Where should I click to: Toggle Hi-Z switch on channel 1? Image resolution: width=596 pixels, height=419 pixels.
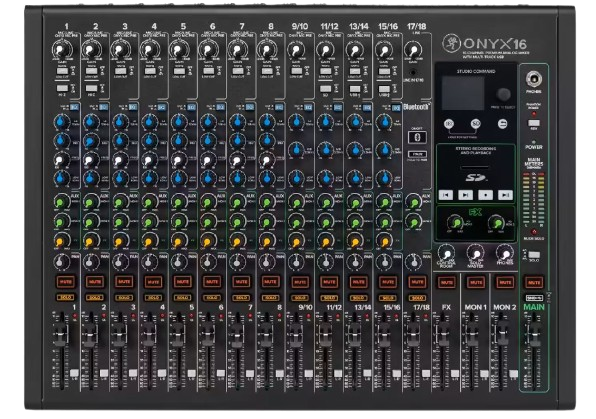[62, 88]
